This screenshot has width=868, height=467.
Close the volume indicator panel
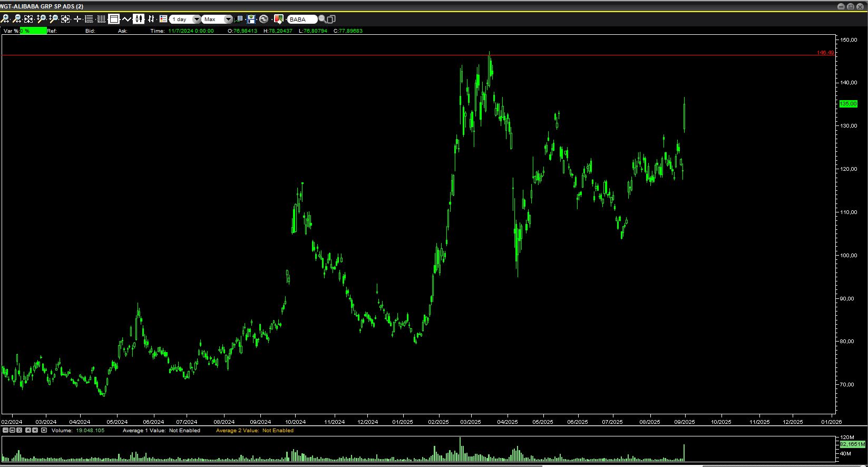(x=19, y=430)
